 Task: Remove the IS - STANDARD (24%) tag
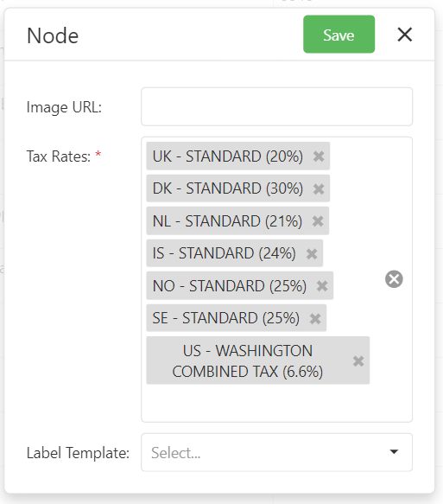pyautogui.click(x=312, y=253)
